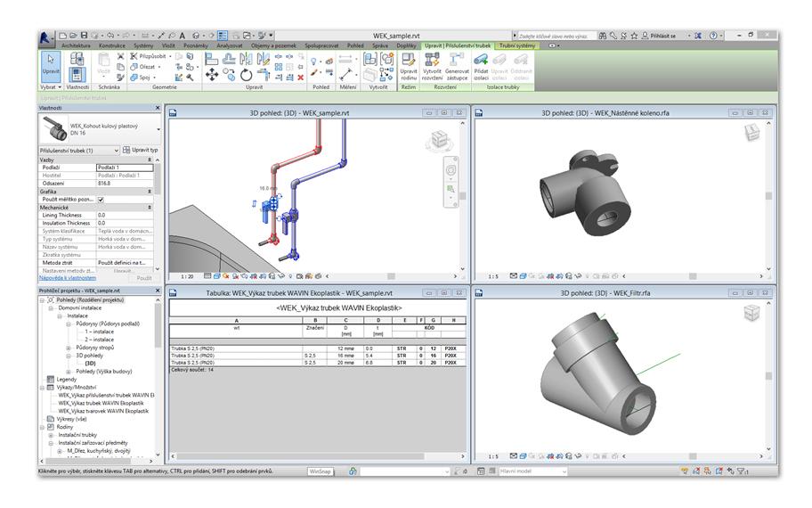This screenshot has height=508, width=812.
Task: Collapse the Pohledy (Rozdělení projektu) tree node
Action: tap(43, 299)
